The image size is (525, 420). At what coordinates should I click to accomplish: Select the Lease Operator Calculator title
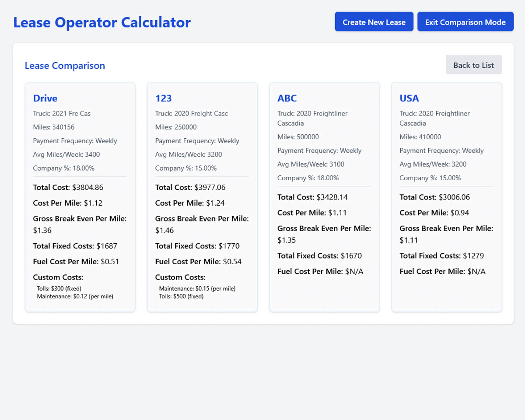[x=102, y=22]
